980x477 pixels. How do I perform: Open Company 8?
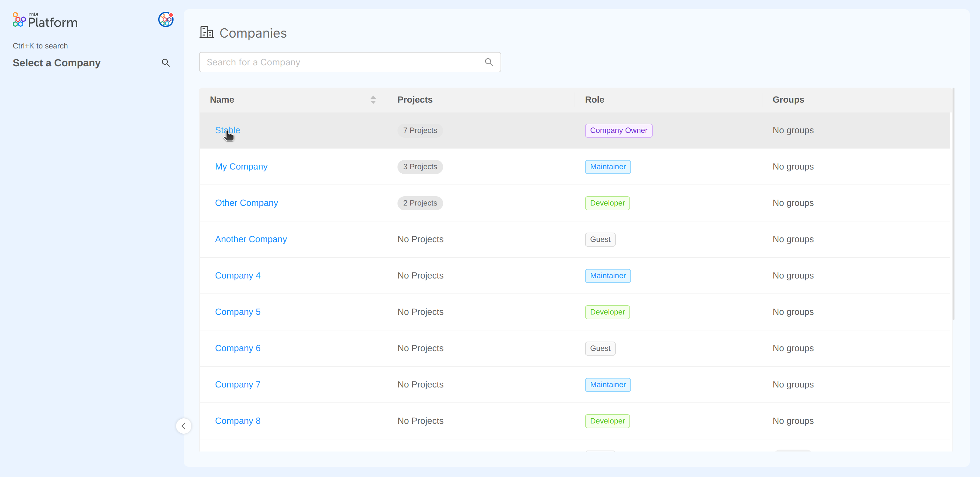coord(237,421)
